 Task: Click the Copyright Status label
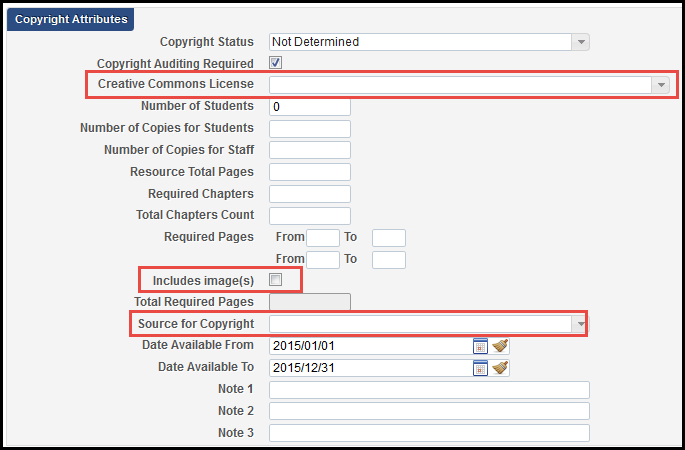(x=207, y=42)
